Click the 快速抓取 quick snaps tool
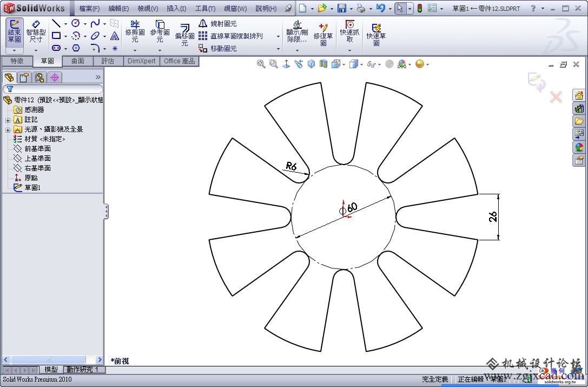 pos(349,31)
